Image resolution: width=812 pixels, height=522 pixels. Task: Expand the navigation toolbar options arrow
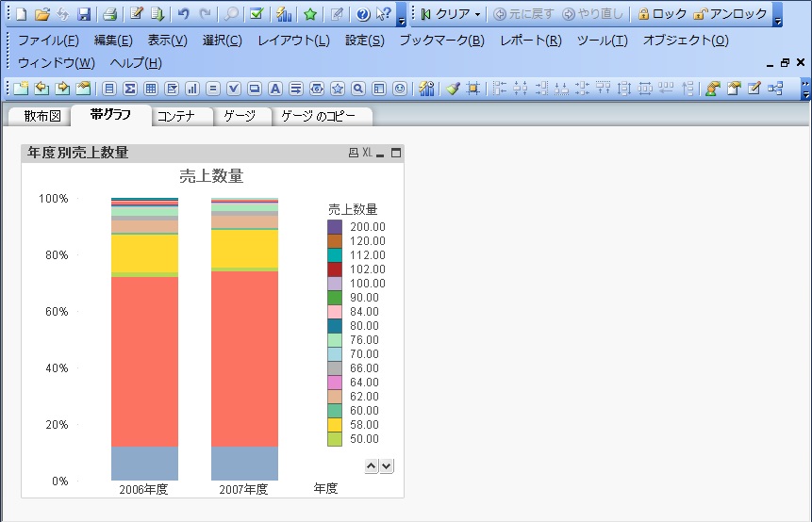click(x=777, y=22)
